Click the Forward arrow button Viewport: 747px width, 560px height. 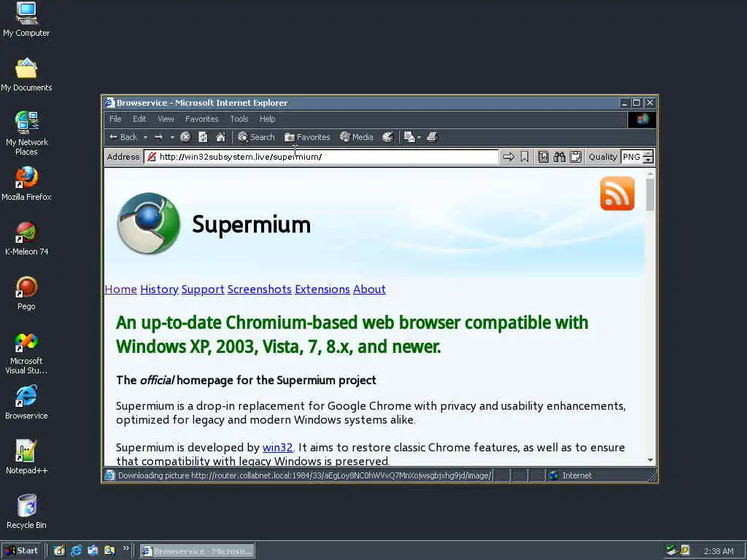(158, 137)
